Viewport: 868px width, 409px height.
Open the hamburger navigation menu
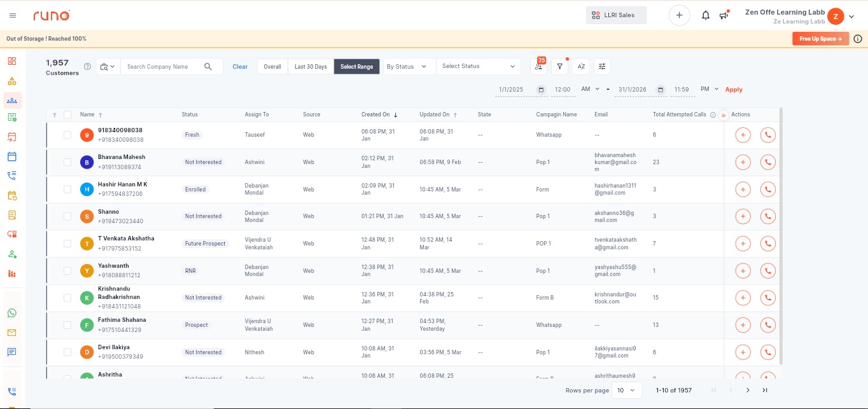coord(13,15)
